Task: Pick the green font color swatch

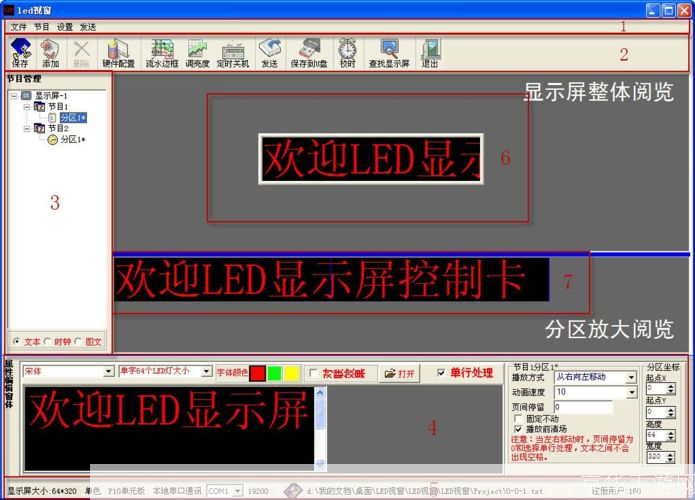Action: pos(275,373)
